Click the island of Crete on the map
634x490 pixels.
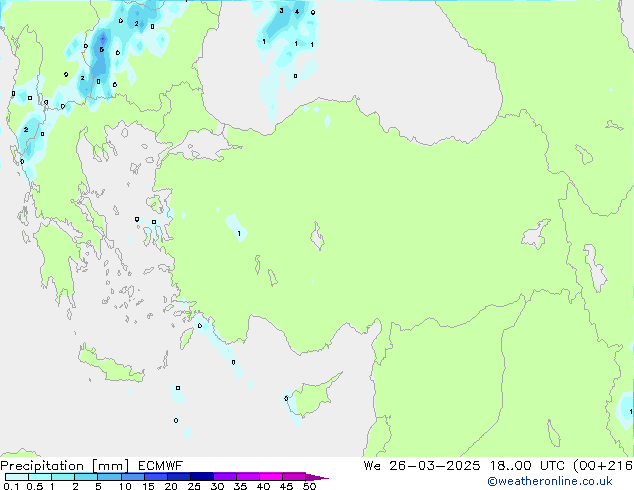point(109,366)
